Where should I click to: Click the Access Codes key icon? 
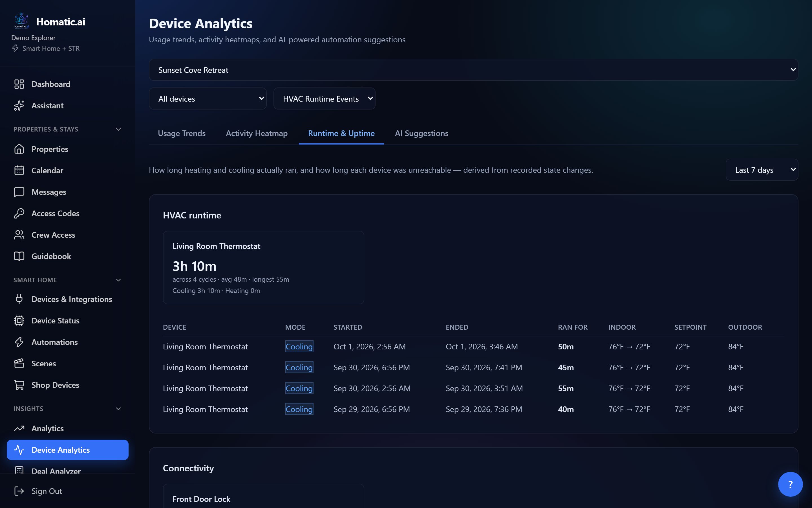click(19, 213)
